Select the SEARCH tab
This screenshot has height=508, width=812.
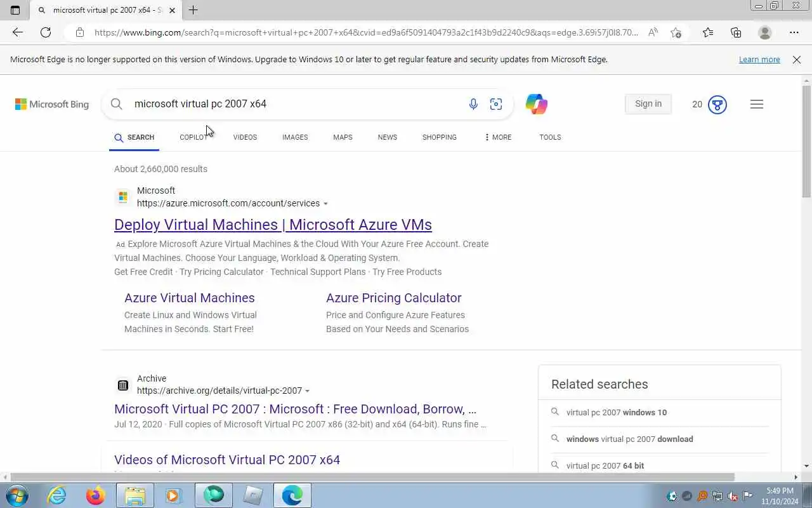134,137
